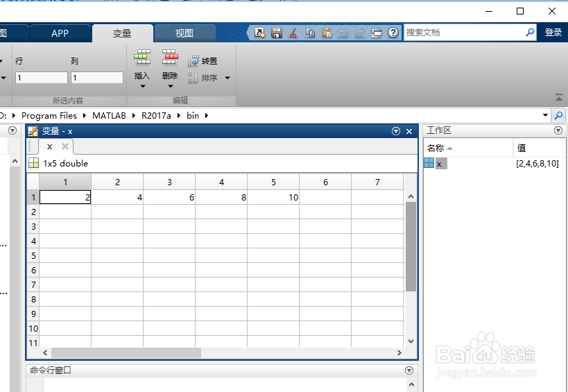Select cell containing value 4
Image resolution: width=568 pixels, height=392 pixels.
[117, 198]
